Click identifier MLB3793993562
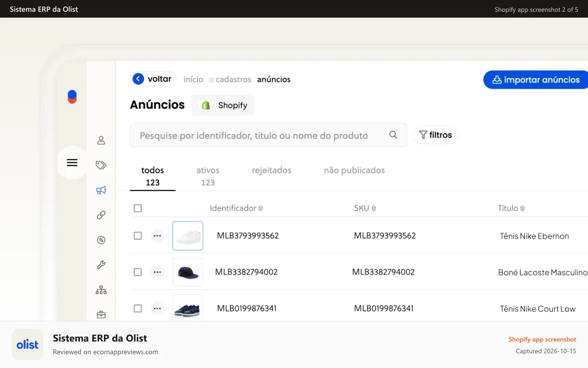588x368 pixels. (x=248, y=236)
